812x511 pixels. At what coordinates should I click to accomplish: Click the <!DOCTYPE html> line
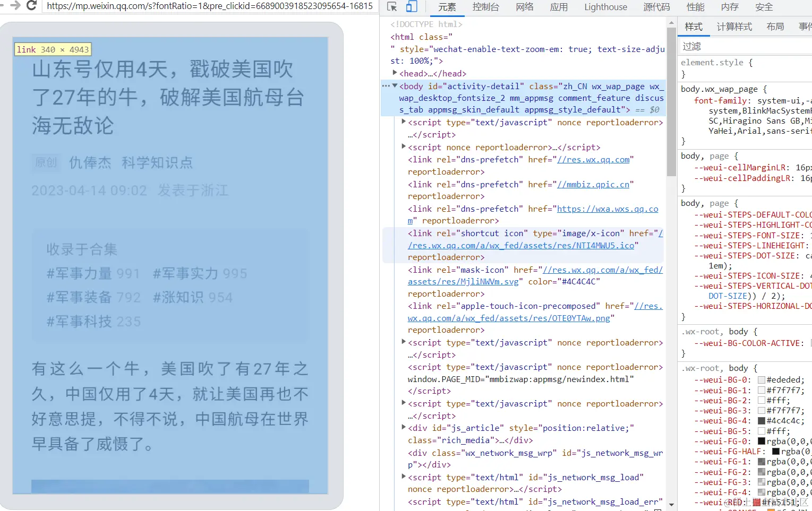426,24
